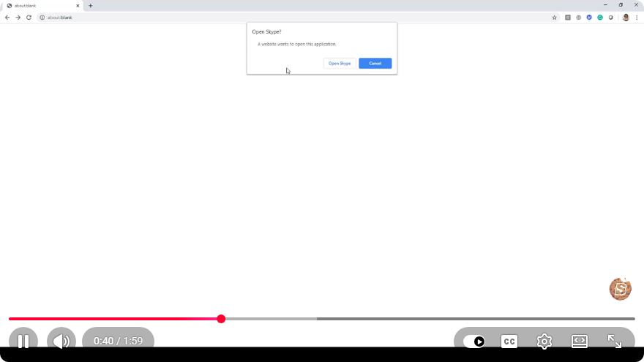Open video settings gear
644x362 pixels.
pos(544,342)
